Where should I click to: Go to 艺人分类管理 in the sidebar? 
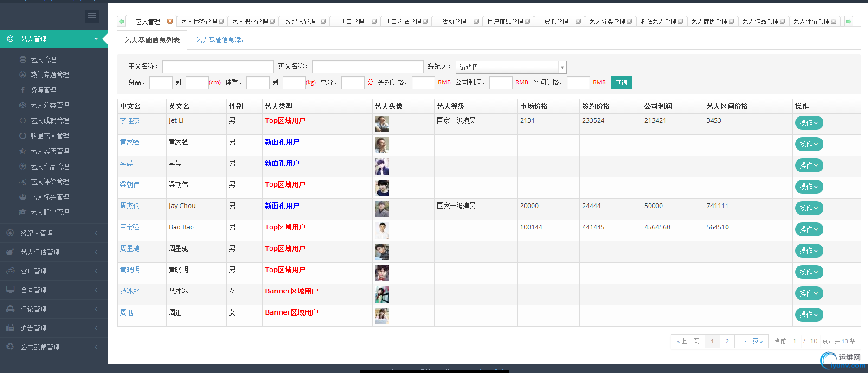[x=50, y=105]
